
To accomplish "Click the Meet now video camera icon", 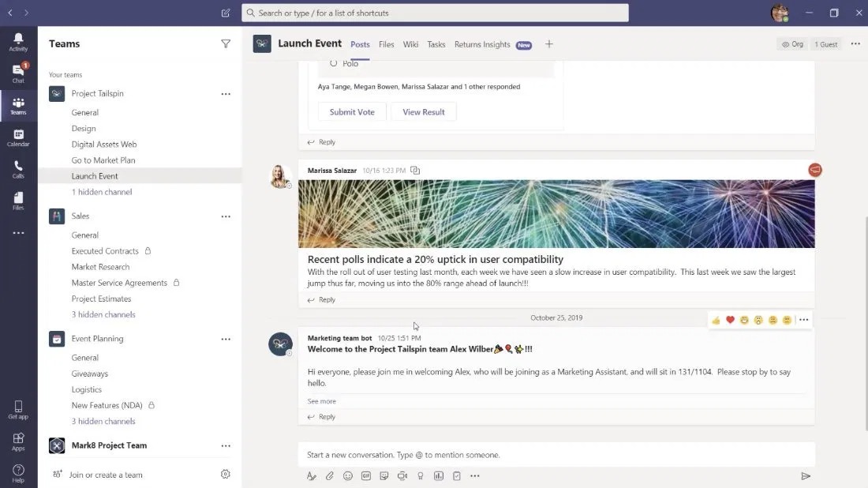I will coord(402,476).
